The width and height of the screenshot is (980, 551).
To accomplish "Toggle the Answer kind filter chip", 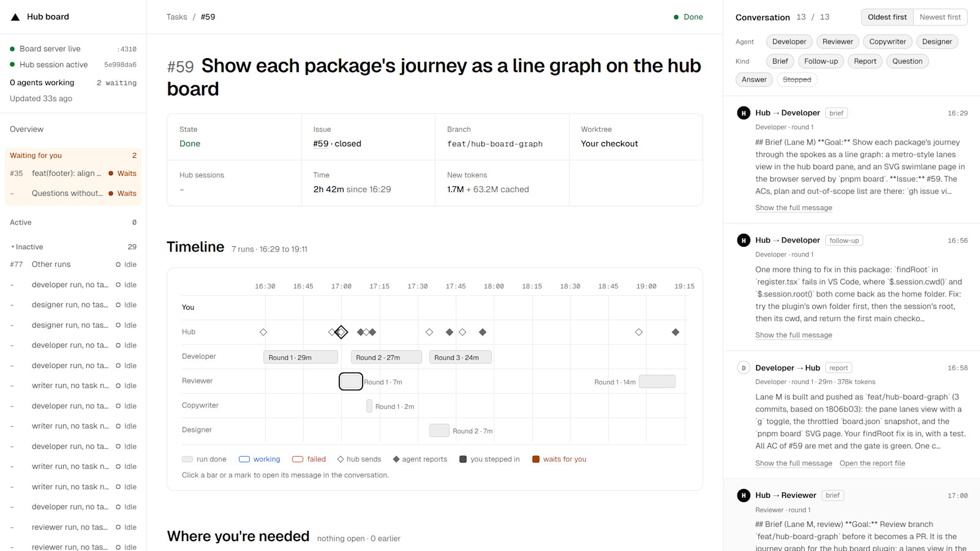I will [x=754, y=80].
